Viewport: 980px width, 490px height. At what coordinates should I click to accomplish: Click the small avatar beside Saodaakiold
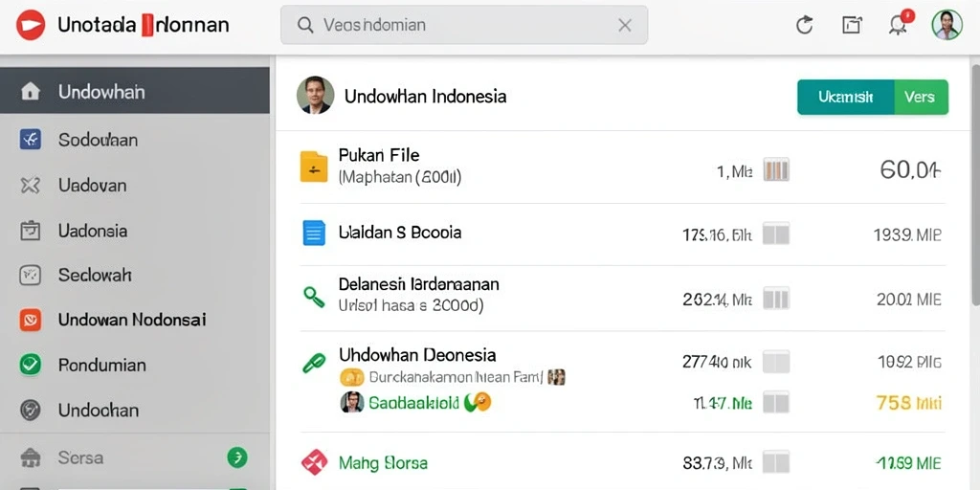[x=352, y=402]
